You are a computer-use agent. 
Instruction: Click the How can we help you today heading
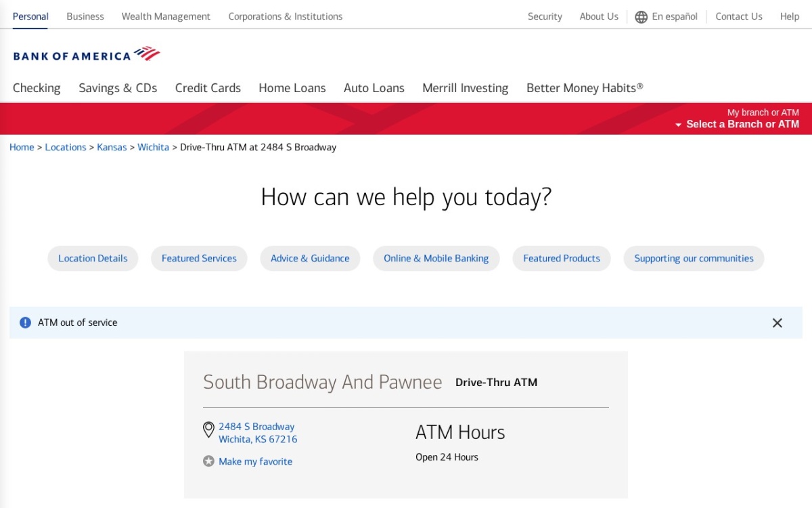point(406,197)
